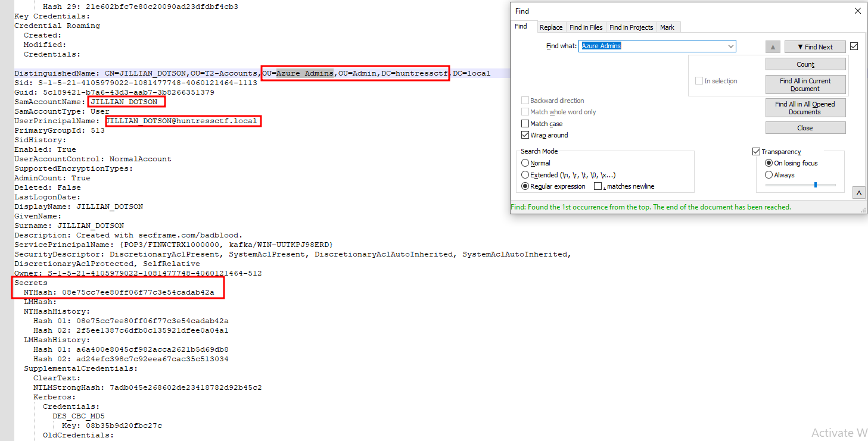Click the Close button in Find dialog
Viewport: 868px width, 441px height.
click(805, 128)
